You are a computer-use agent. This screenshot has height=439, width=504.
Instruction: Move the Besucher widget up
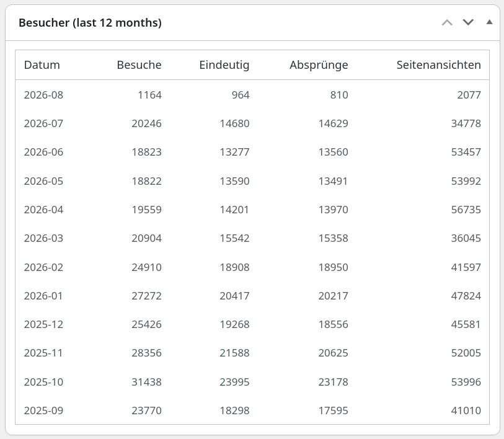447,22
